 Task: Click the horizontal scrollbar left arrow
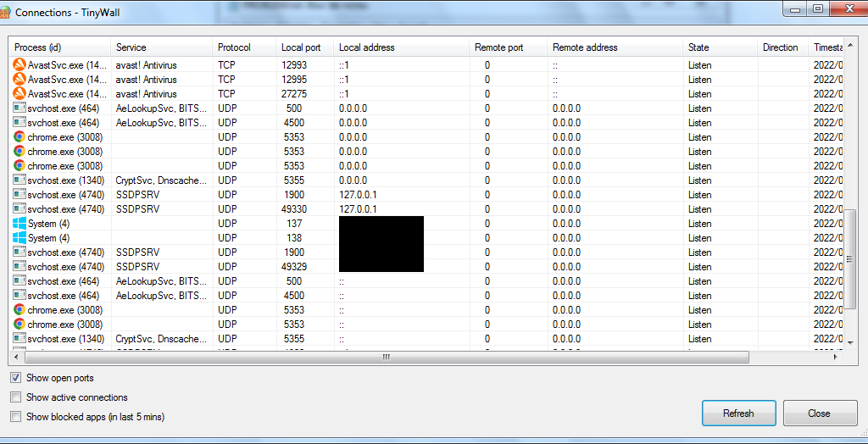pos(15,358)
